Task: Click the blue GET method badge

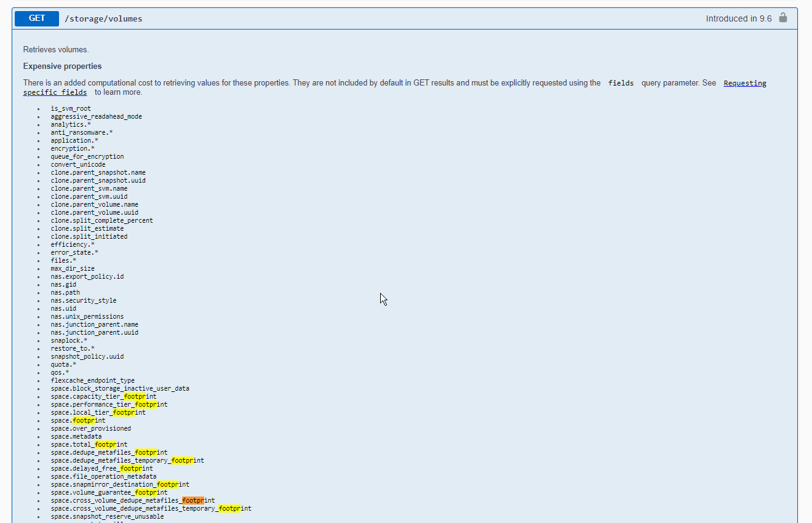Action: point(37,18)
